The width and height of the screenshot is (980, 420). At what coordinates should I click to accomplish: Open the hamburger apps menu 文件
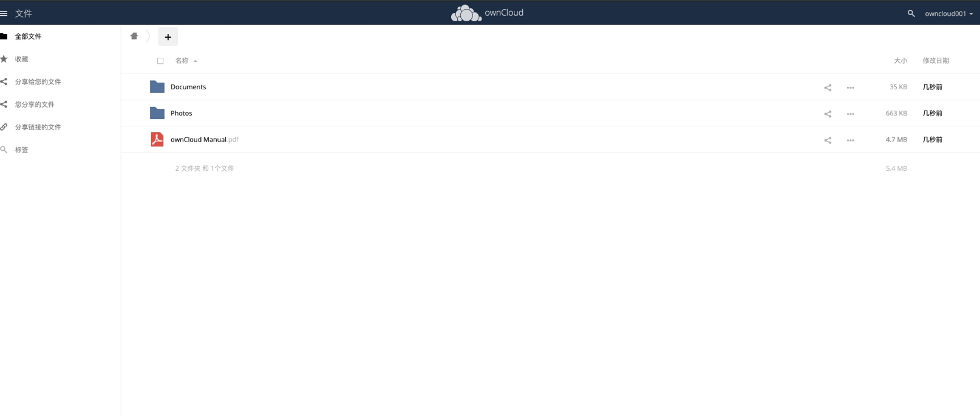point(16,13)
